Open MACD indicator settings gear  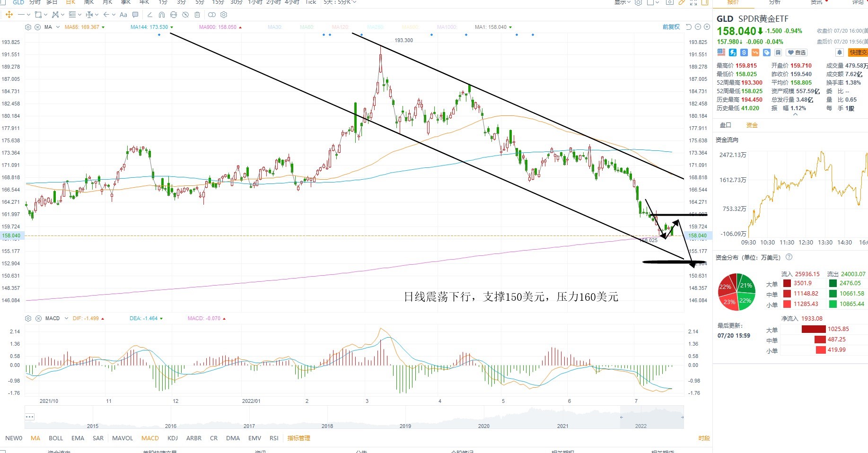(28, 318)
